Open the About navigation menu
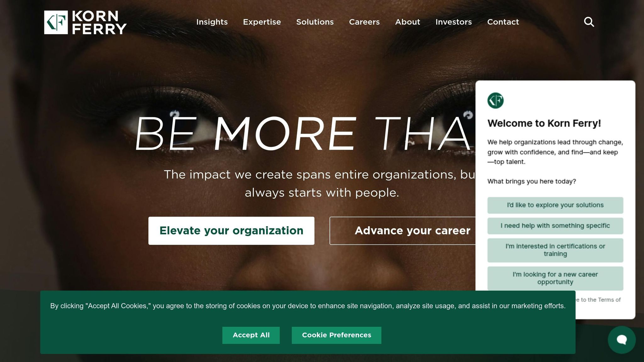 point(408,22)
